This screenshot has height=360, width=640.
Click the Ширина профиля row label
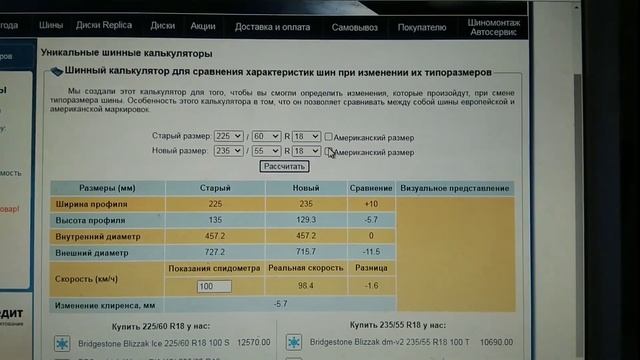(x=91, y=204)
